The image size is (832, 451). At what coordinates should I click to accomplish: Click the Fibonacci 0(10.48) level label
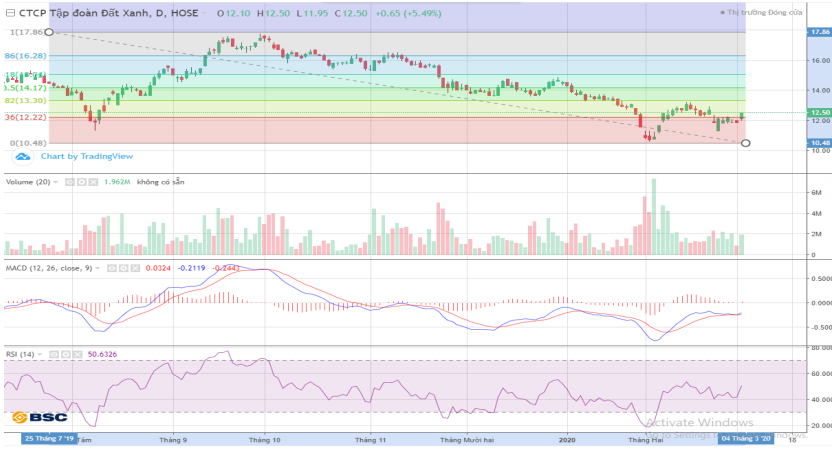pos(28,143)
